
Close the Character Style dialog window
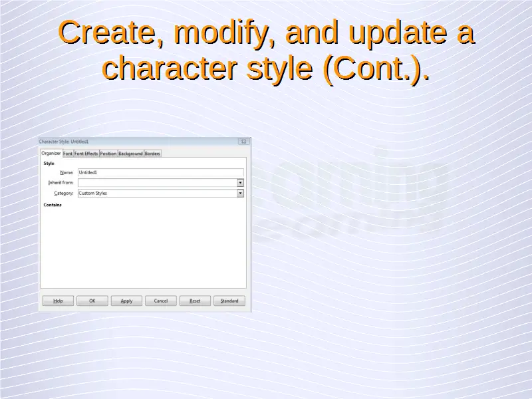click(x=243, y=142)
